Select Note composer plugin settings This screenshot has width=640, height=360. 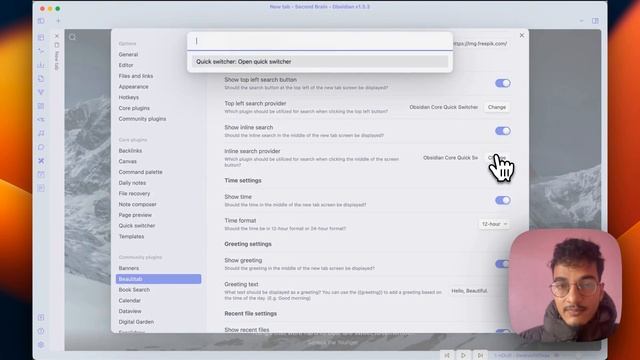(x=138, y=204)
